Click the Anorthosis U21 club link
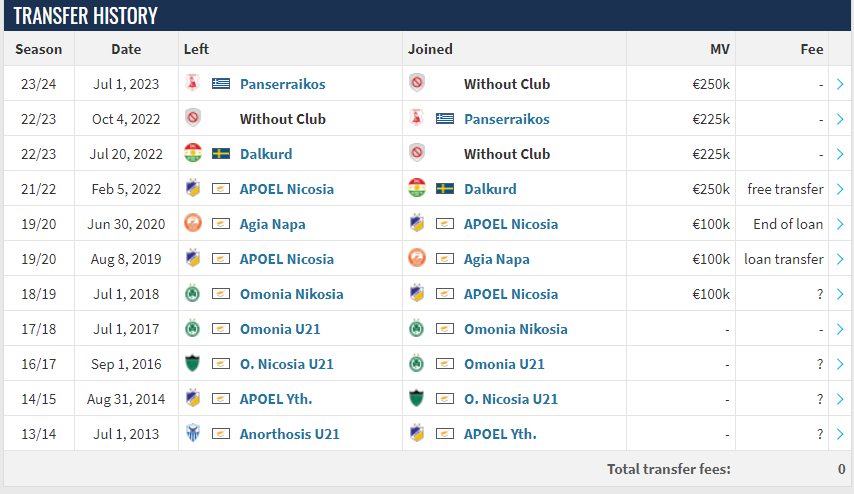 point(289,434)
